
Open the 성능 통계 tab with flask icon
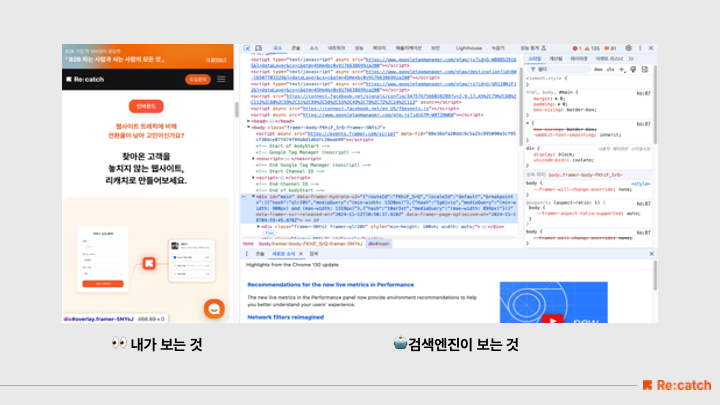tap(533, 48)
